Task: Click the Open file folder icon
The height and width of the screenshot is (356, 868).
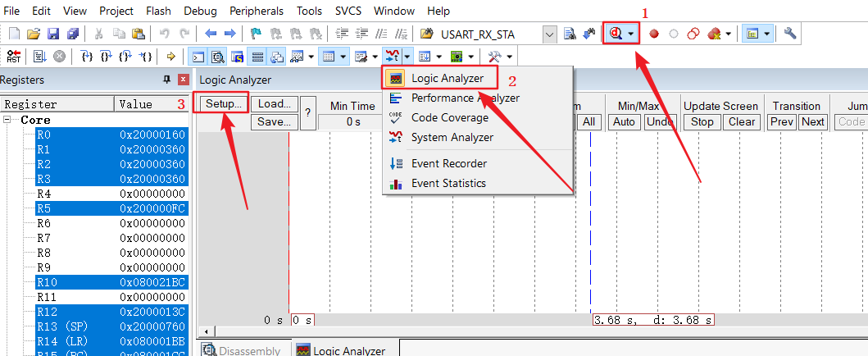Action: point(34,34)
